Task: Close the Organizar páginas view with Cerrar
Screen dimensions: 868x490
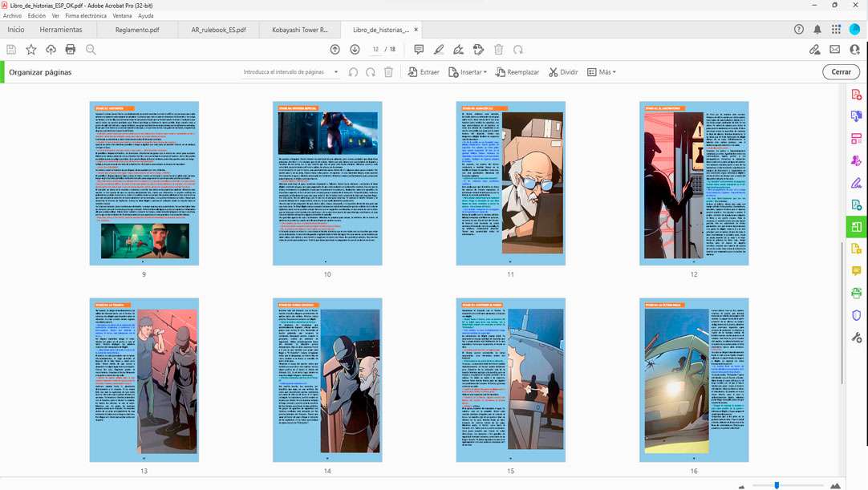Action: [841, 72]
